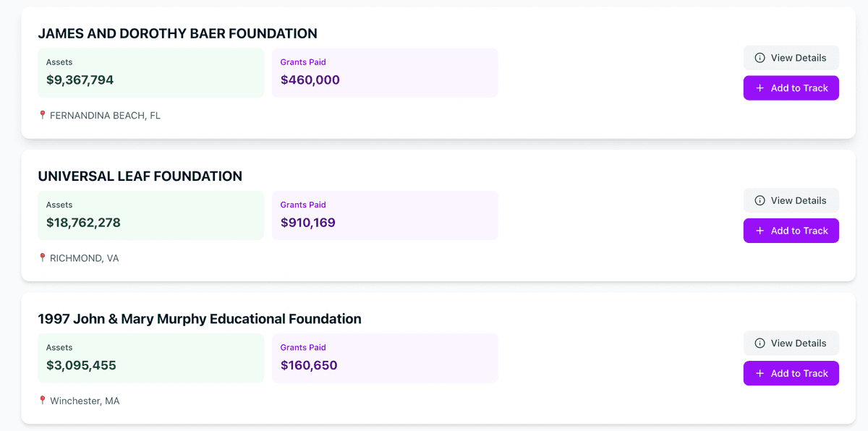Screen dimensions: 868x431
Task: Click the James and Dorothy Baer Foundation title
Action: (x=177, y=34)
